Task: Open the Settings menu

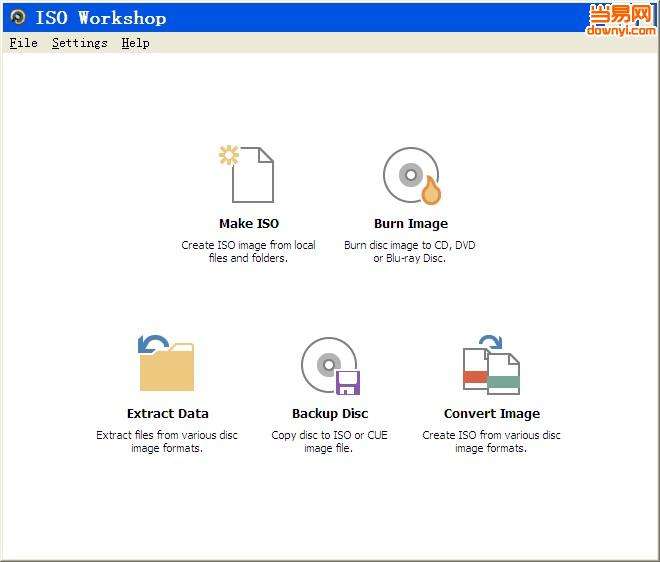Action: click(80, 43)
